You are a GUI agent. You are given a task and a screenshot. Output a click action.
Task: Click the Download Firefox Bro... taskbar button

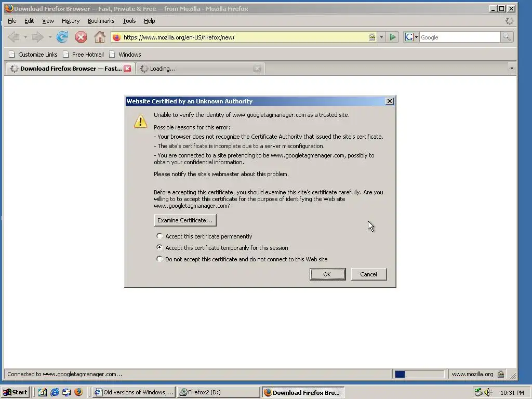(303, 393)
